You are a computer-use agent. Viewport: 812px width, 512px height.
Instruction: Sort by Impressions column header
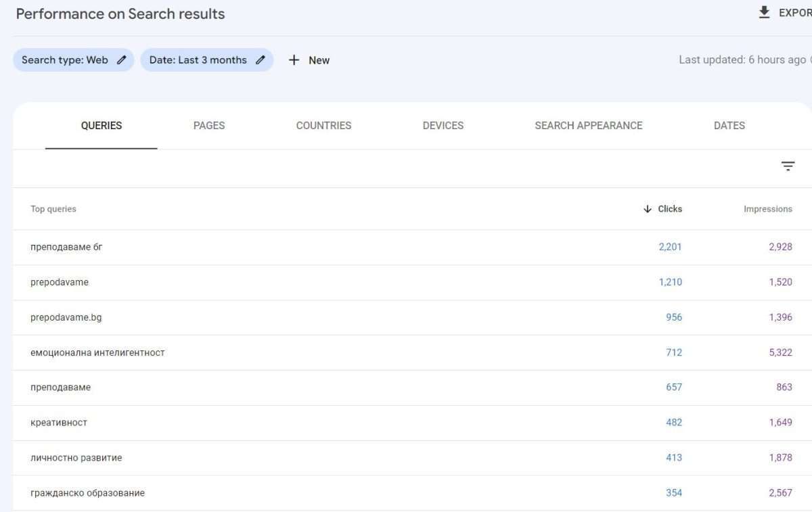[767, 209]
